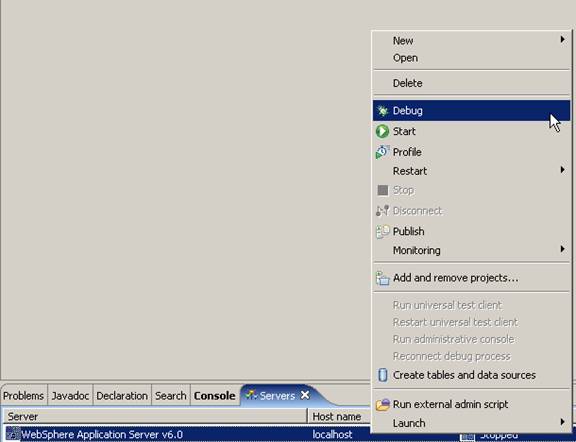The width and height of the screenshot is (576, 442).
Task: Click the Profile clock icon
Action: [x=382, y=152]
